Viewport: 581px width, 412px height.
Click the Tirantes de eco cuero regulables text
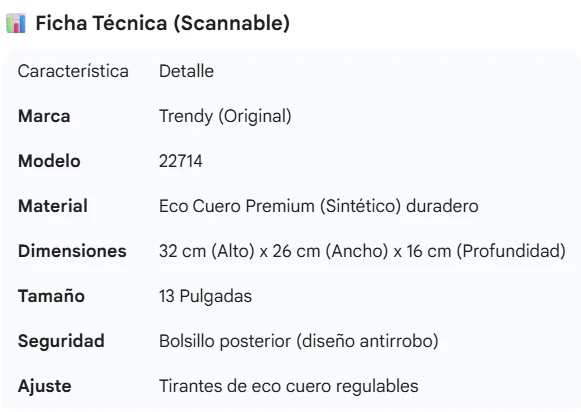(x=289, y=386)
